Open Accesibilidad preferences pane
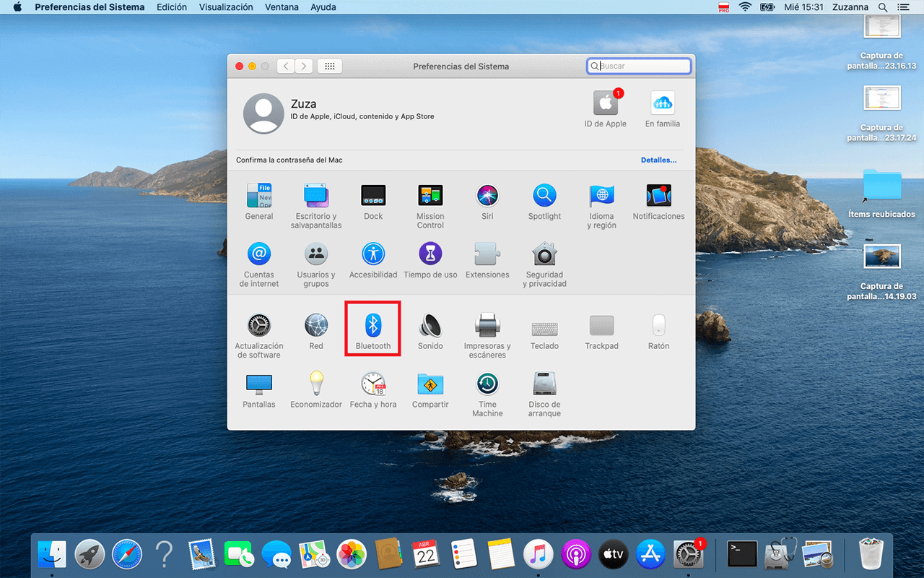924x578 pixels. (373, 260)
